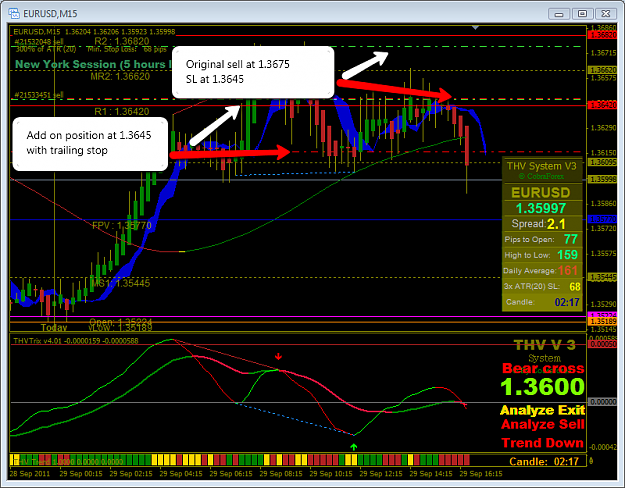The height and width of the screenshot is (488, 625).
Task: Close the EURUSD,M15 chart window
Action: [x=606, y=14]
